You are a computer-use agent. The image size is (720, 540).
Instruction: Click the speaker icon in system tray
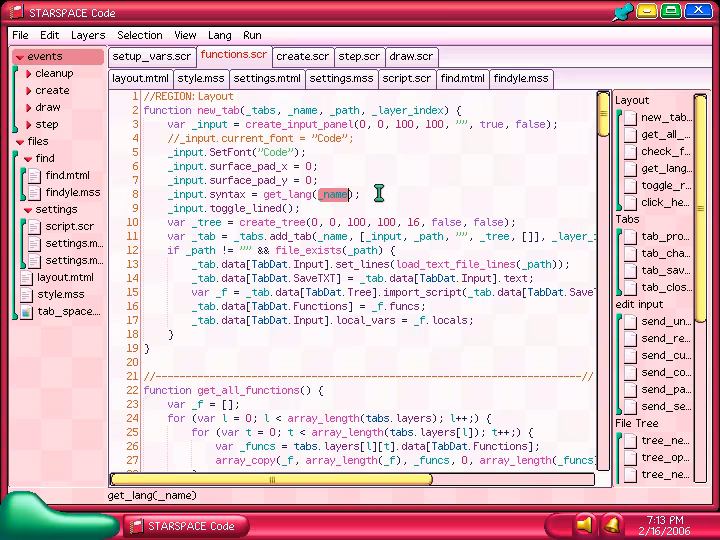585,524
